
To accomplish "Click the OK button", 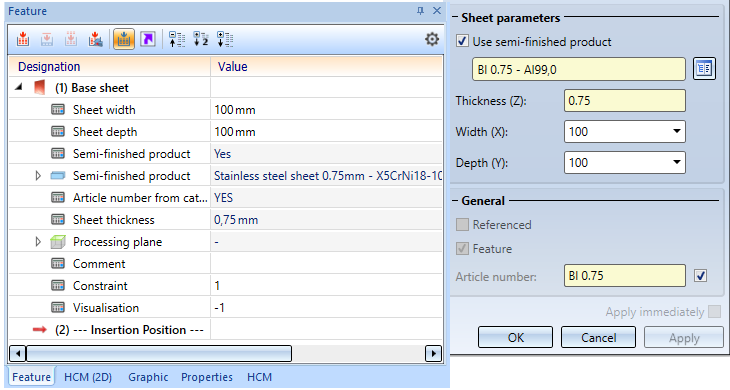I will (x=515, y=337).
